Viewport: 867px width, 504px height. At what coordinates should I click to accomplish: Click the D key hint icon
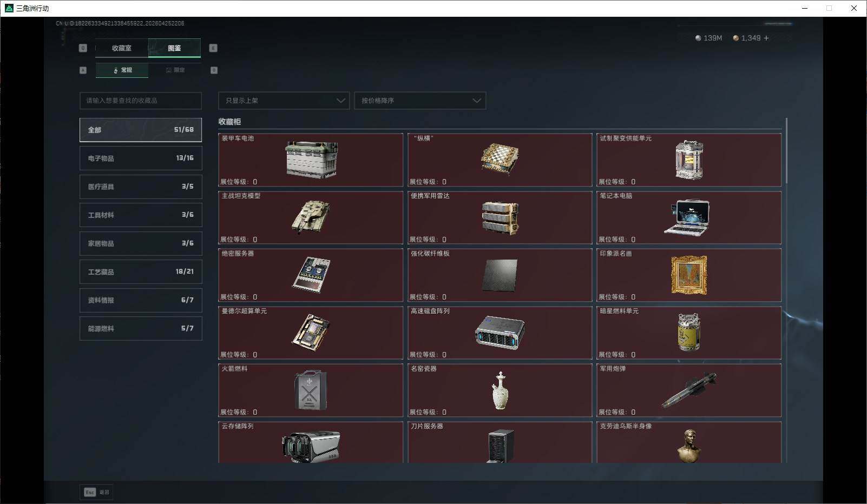(x=214, y=70)
